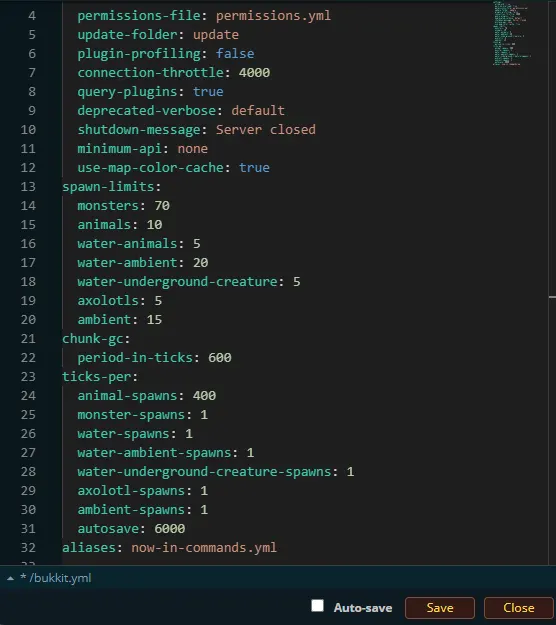Image resolution: width=556 pixels, height=625 pixels.
Task: Place cursor on connection-throttle value 4000
Action: tap(254, 73)
